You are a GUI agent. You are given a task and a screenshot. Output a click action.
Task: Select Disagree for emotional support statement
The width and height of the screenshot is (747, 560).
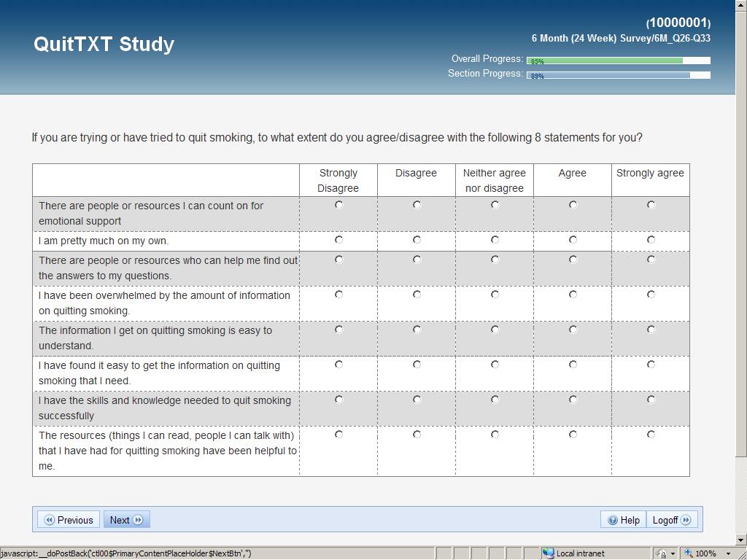point(417,205)
